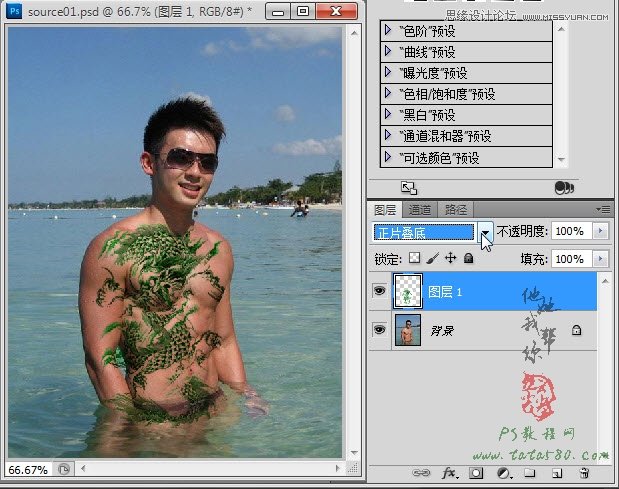Screen dimensions: 619x489
Task: Toggle lock all padlock icon
Action: click(x=468, y=258)
